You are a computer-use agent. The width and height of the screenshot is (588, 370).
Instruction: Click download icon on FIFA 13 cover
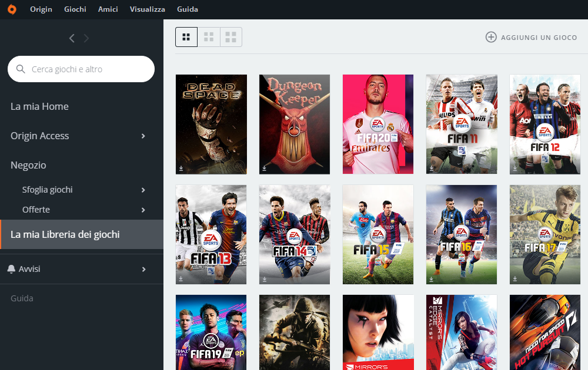[x=181, y=278]
